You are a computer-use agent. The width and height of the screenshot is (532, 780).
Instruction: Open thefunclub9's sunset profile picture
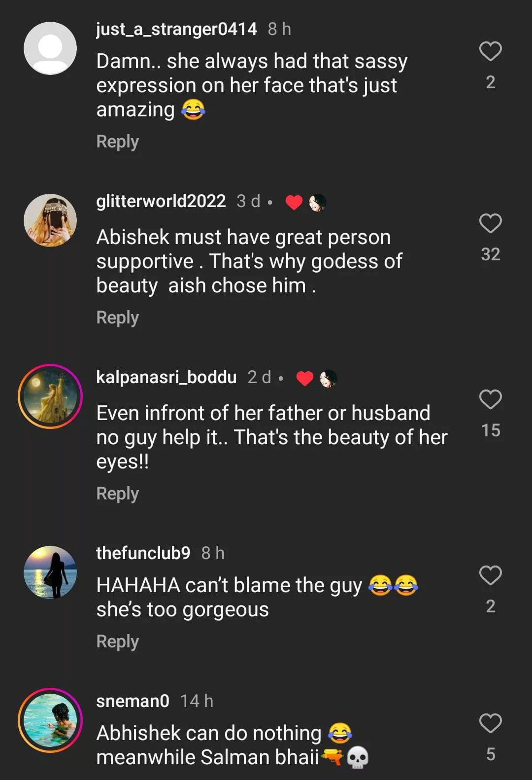(50, 572)
